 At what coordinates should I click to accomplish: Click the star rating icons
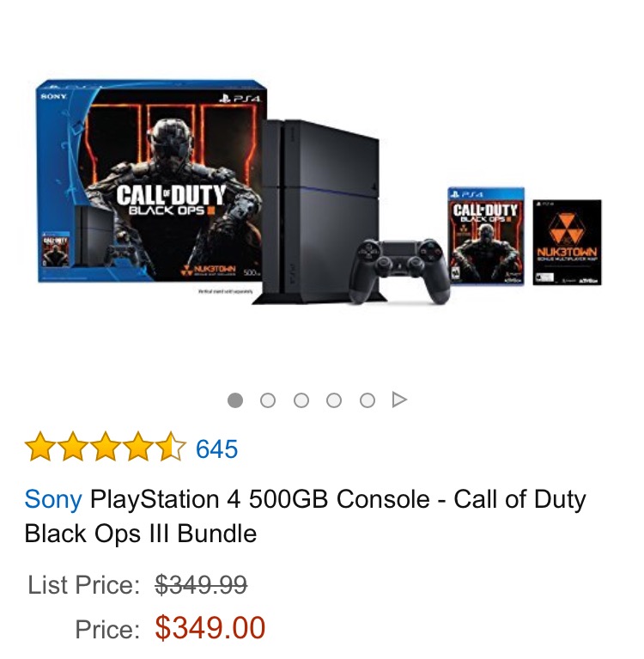coord(106,446)
